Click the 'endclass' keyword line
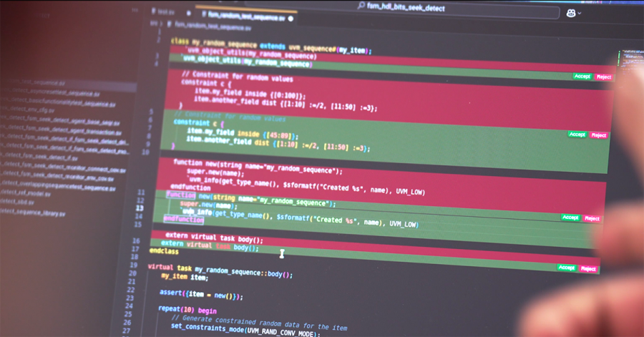644x337 pixels. (164, 251)
